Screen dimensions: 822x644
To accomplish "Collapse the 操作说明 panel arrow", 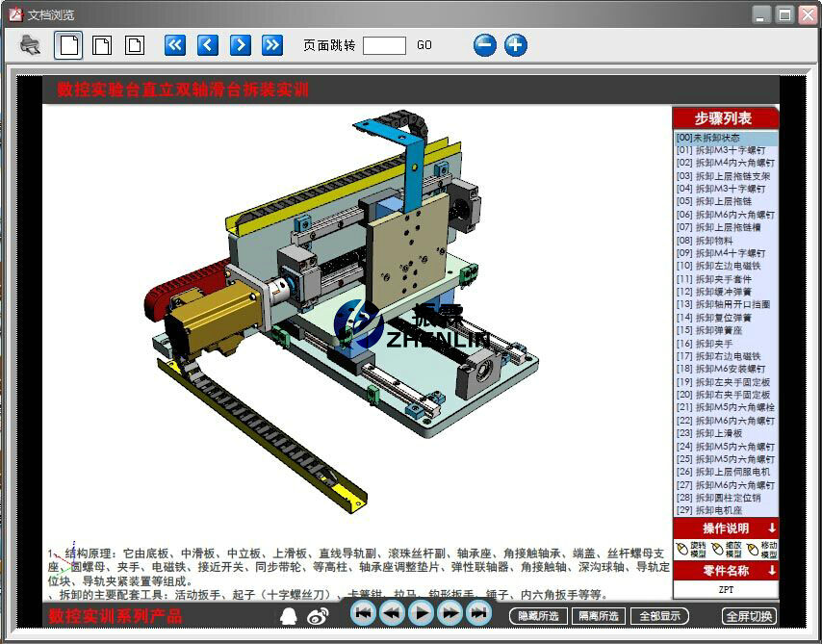I will pyautogui.click(x=771, y=528).
